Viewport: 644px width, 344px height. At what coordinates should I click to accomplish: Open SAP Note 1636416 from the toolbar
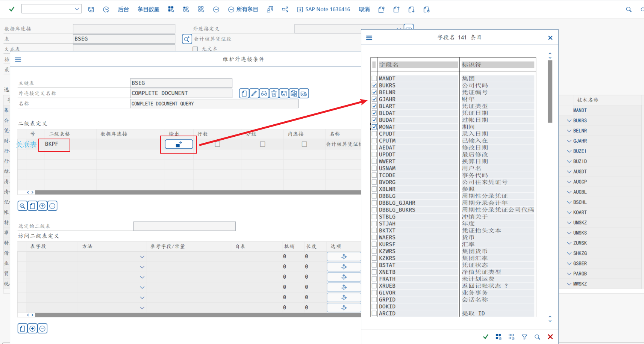coord(324,9)
